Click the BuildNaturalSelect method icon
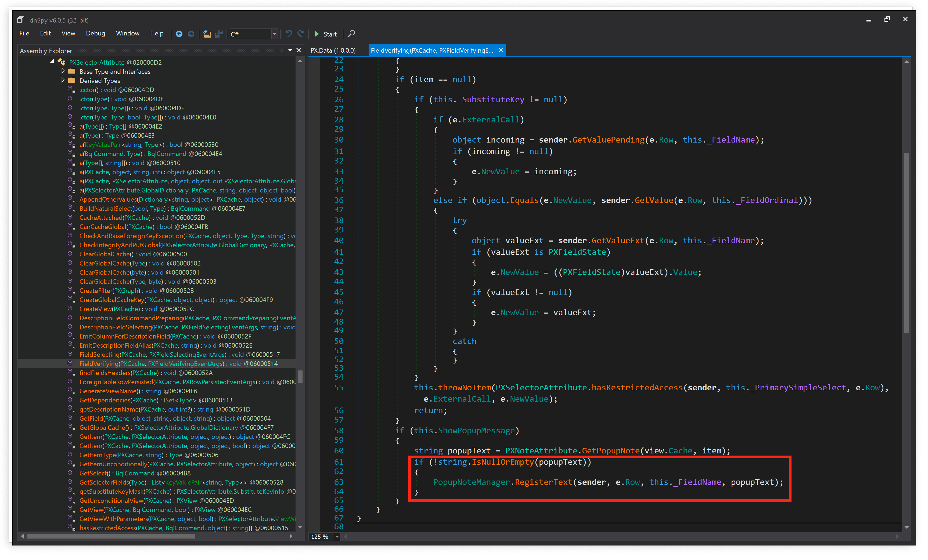 71,209
